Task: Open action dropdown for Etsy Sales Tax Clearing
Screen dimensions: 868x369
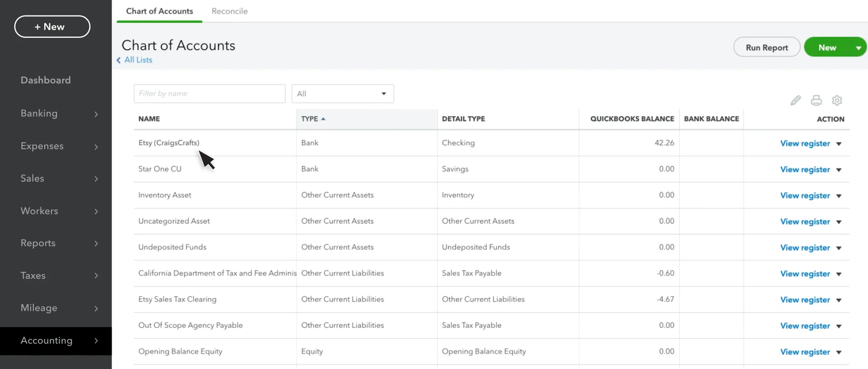Action: pyautogui.click(x=839, y=300)
